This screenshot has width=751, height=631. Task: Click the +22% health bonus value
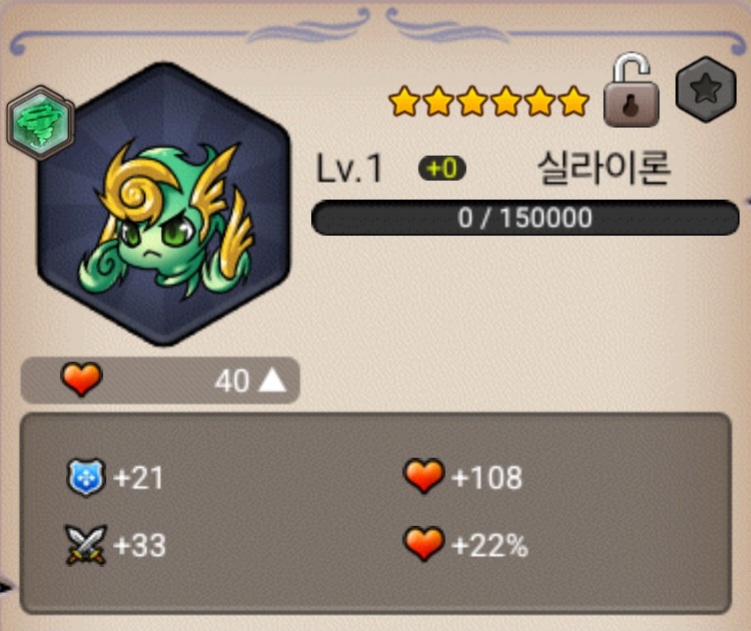(x=489, y=546)
